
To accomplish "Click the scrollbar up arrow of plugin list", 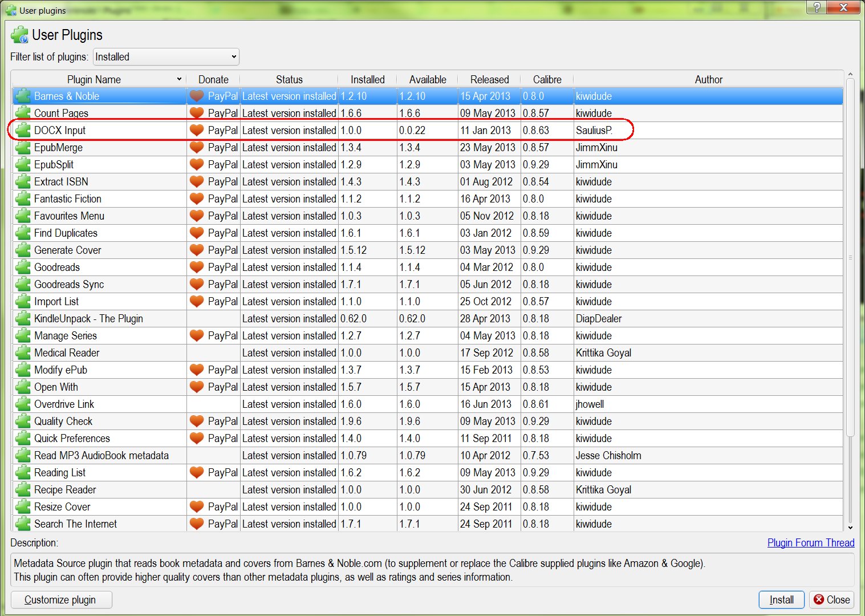I will coord(850,75).
